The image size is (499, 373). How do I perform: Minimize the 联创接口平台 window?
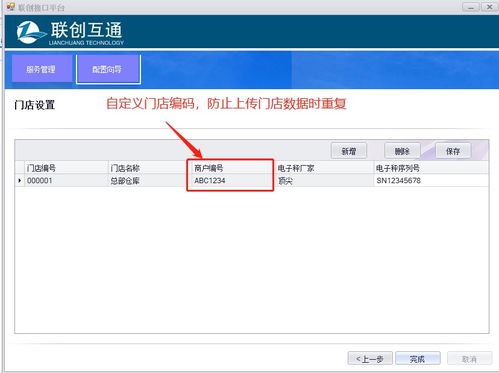coord(471,7)
